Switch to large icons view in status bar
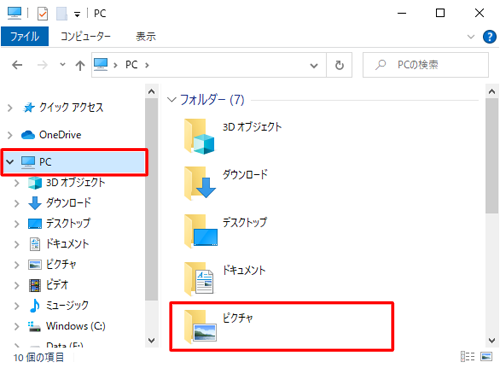This screenshot has height=368, width=500. [x=486, y=357]
